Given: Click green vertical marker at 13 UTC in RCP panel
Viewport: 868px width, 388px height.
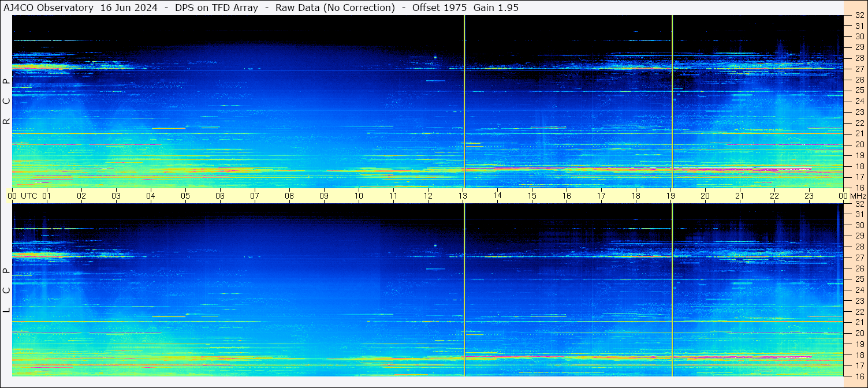Looking at the screenshot, I should click(x=464, y=102).
